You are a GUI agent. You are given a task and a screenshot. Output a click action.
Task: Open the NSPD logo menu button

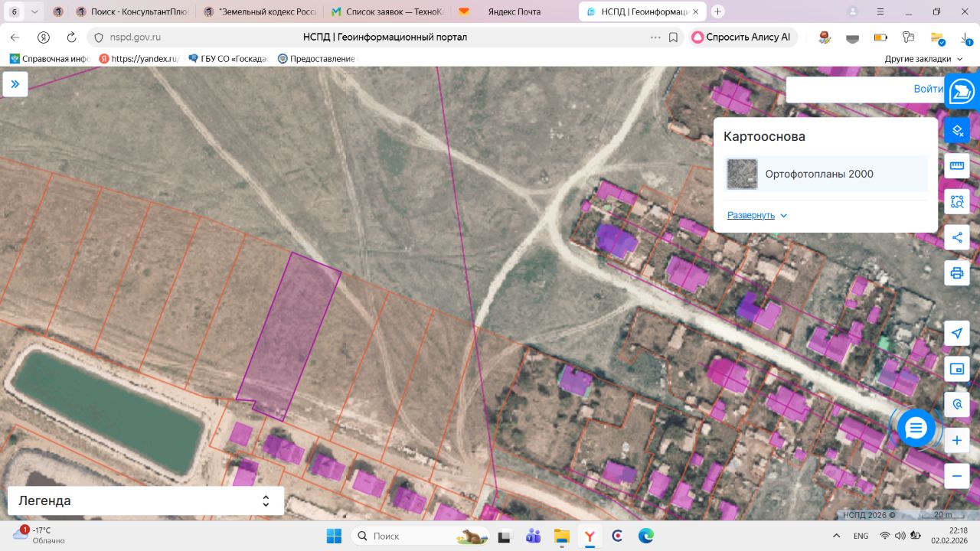pos(962,92)
